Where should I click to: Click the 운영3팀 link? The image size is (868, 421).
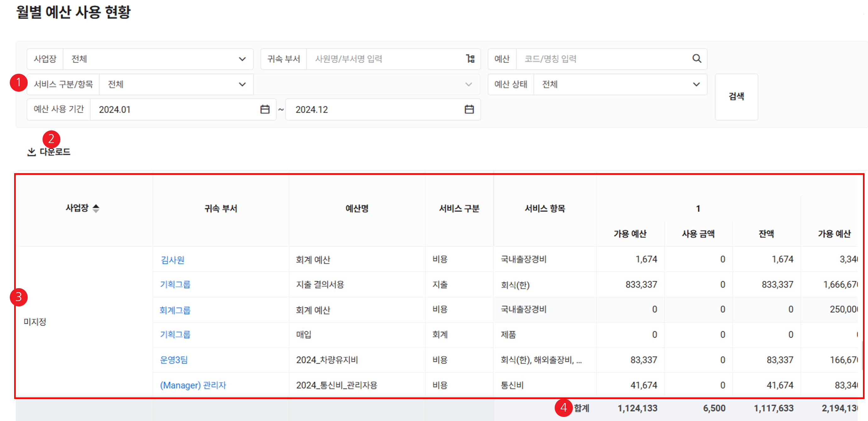174,360
